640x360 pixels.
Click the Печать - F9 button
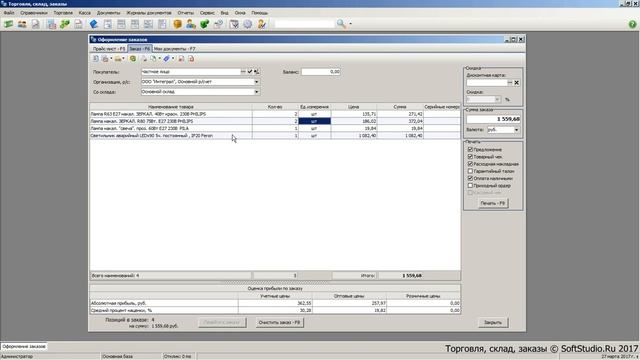coord(493,203)
